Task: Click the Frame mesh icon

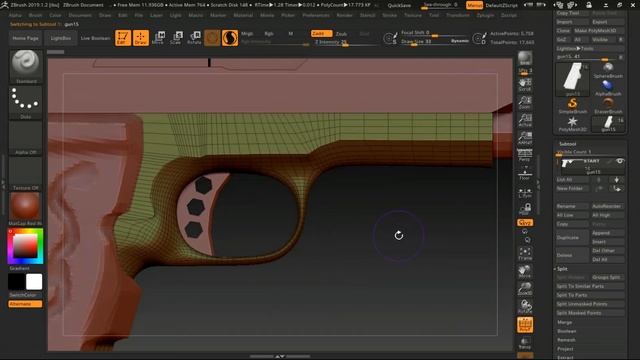Action: (x=525, y=253)
